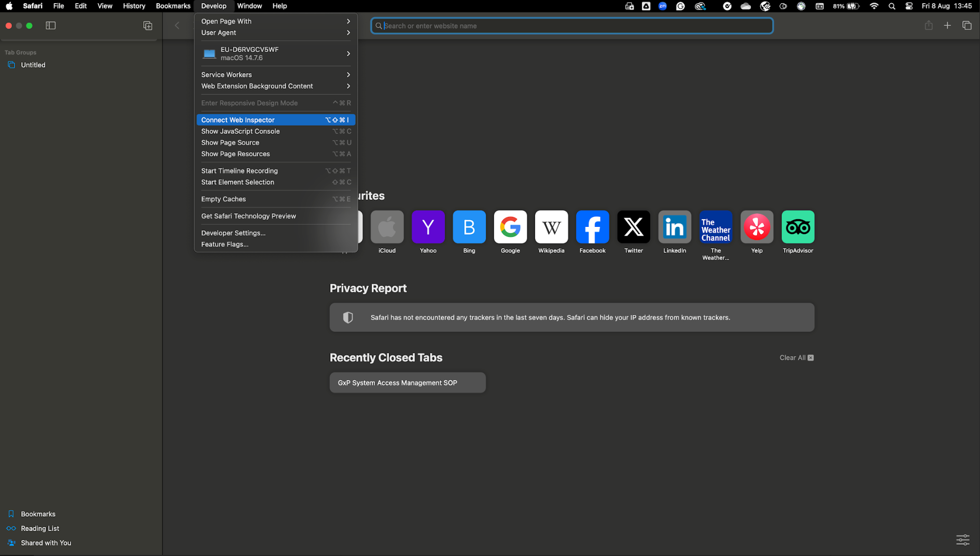Open the Facebook favourite icon
The image size is (980, 556).
592,227
